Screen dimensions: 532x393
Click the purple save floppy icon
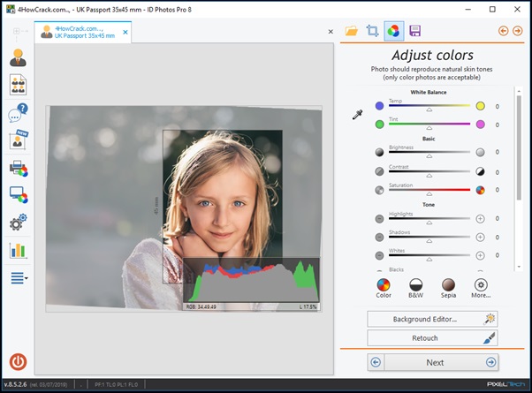[x=415, y=31]
